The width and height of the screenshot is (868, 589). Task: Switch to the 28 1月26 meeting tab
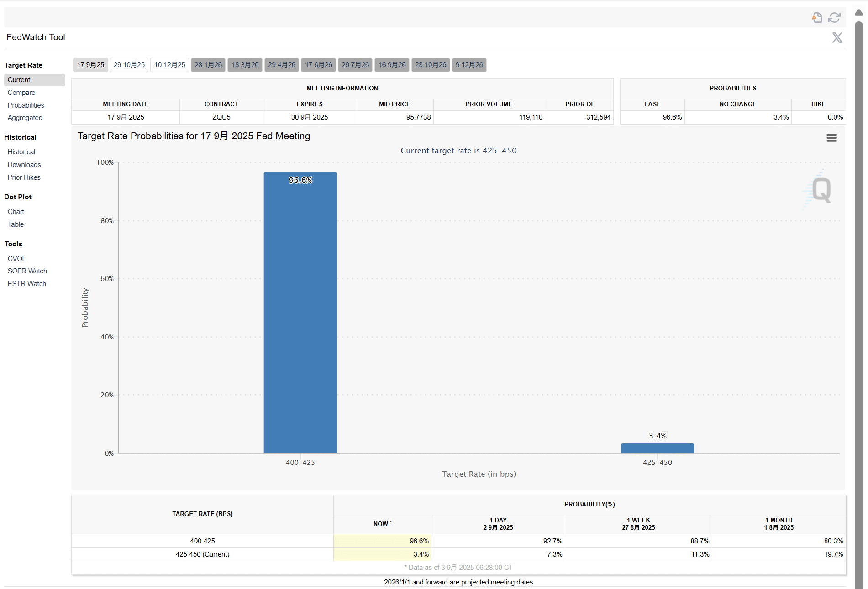click(x=208, y=65)
